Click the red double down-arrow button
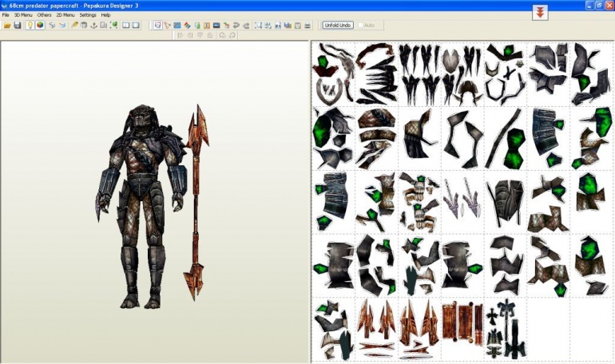615x364 pixels. 541,13
